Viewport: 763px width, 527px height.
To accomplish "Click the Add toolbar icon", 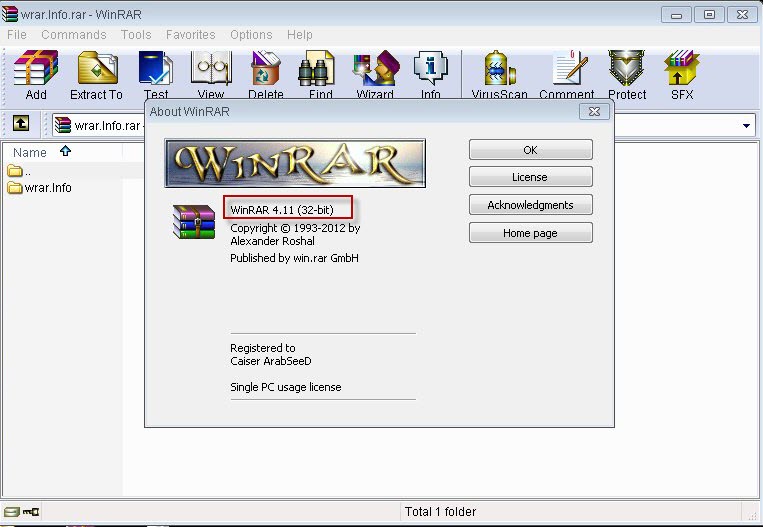I will click(x=36, y=75).
